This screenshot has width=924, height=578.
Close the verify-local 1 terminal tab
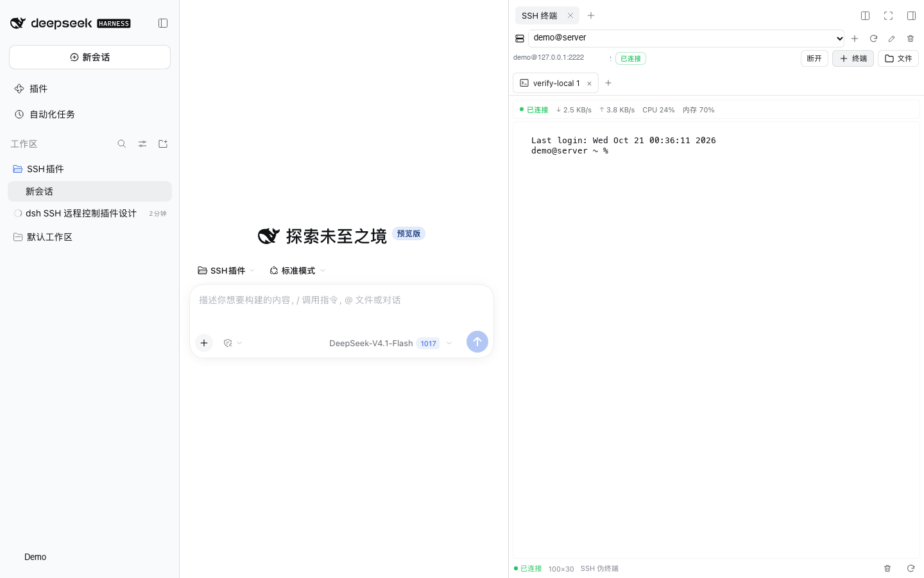point(589,83)
